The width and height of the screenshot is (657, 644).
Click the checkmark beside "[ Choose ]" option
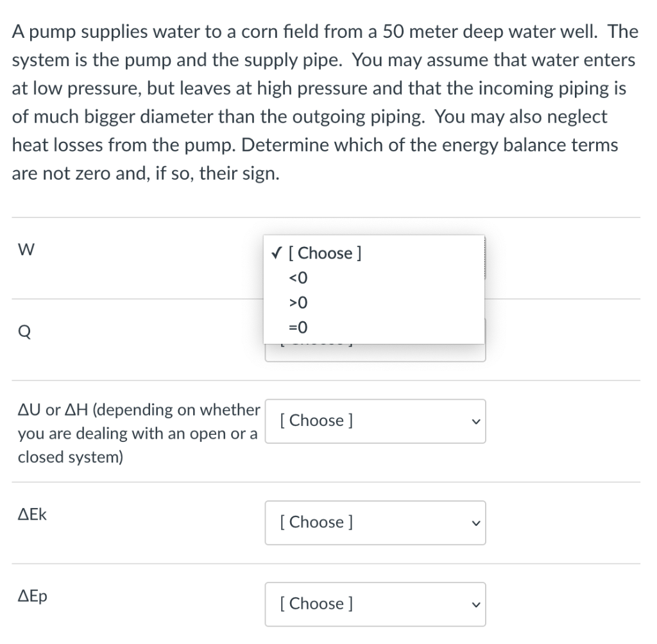pos(275,253)
